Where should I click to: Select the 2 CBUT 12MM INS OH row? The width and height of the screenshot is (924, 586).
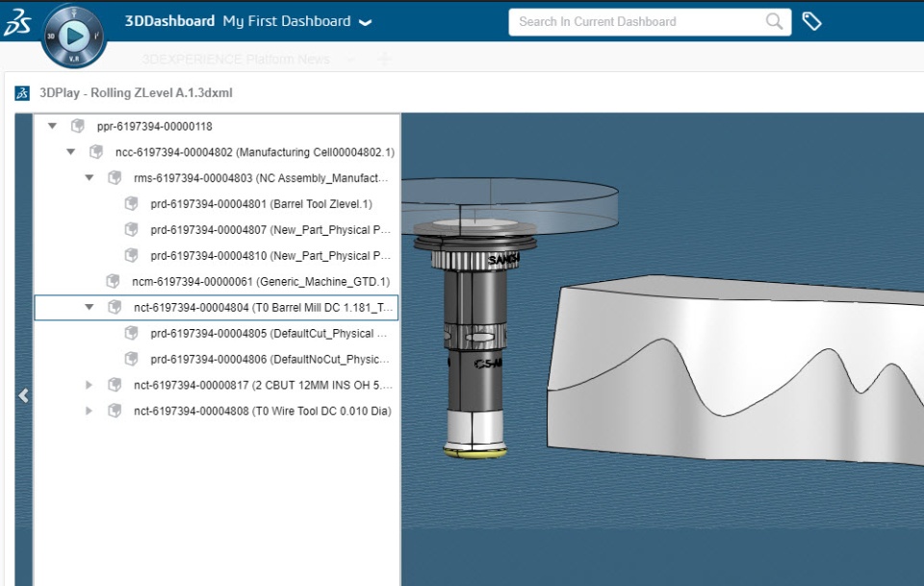point(217,385)
